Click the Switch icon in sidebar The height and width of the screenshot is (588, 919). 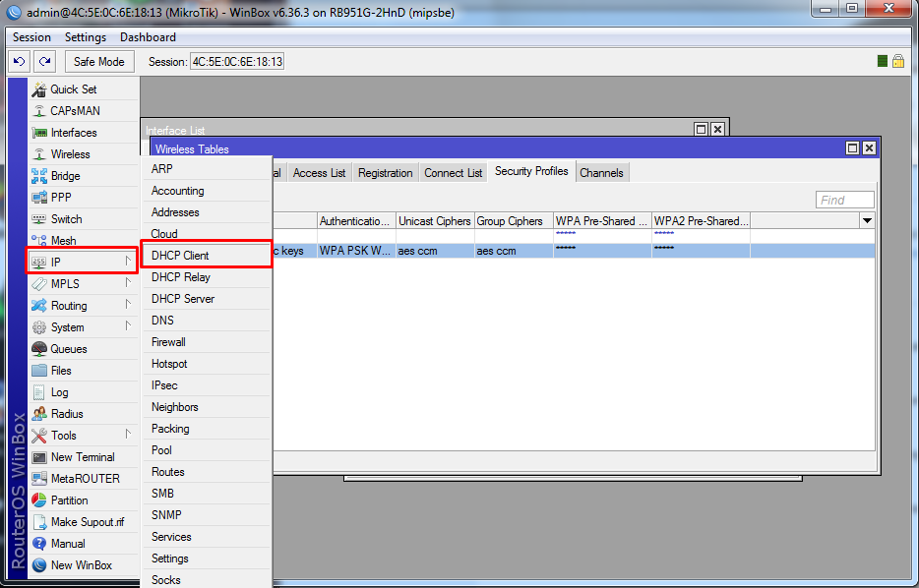point(39,219)
